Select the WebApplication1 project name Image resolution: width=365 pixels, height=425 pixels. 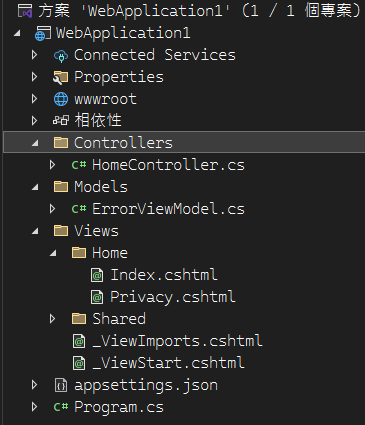(x=123, y=33)
